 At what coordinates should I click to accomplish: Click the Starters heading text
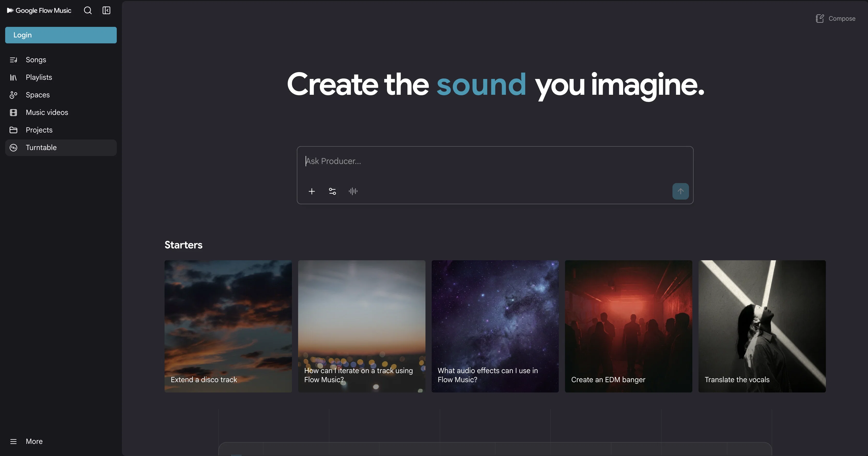(183, 245)
